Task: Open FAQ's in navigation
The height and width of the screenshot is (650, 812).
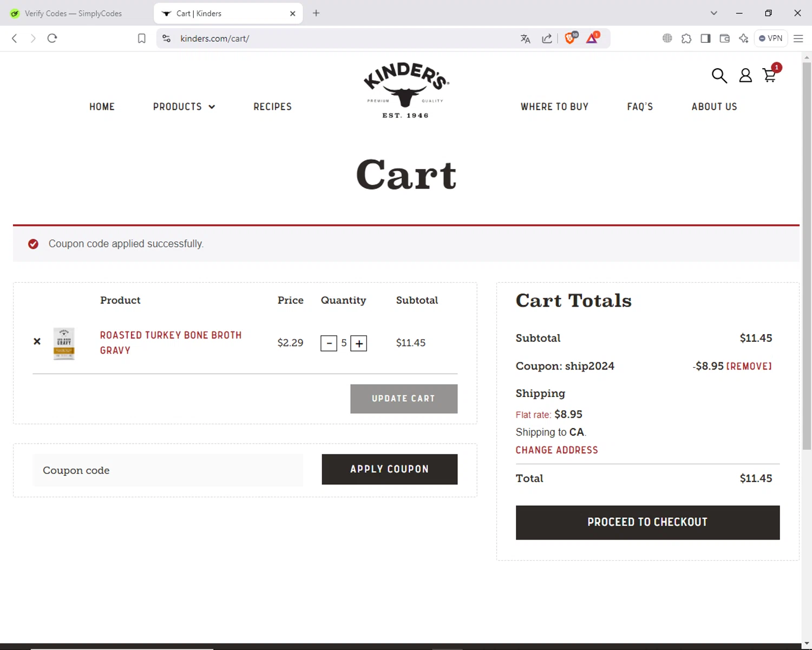Action: [640, 107]
